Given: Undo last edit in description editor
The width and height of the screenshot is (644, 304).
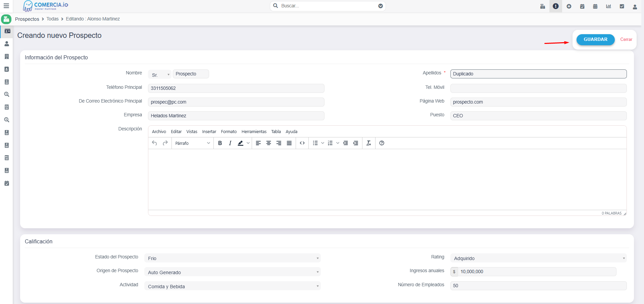Looking at the screenshot, I should [x=154, y=143].
